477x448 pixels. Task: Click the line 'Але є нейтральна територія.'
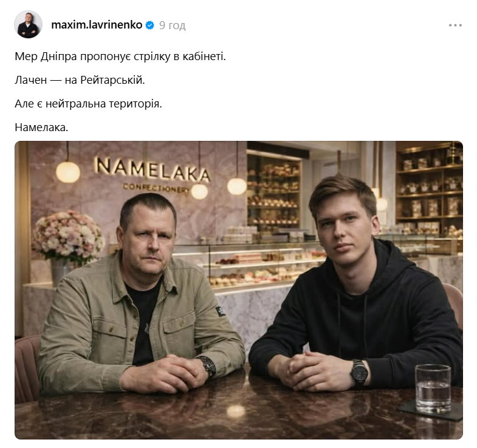(x=88, y=104)
